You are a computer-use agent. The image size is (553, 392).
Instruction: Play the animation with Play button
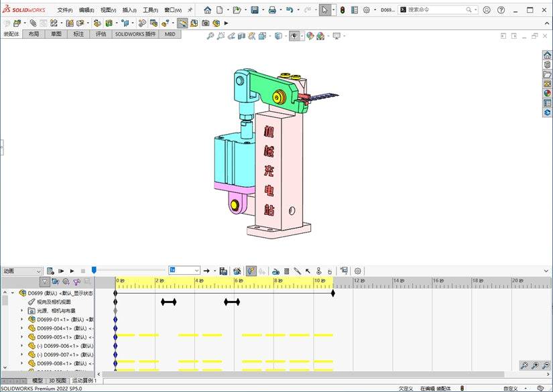72,271
